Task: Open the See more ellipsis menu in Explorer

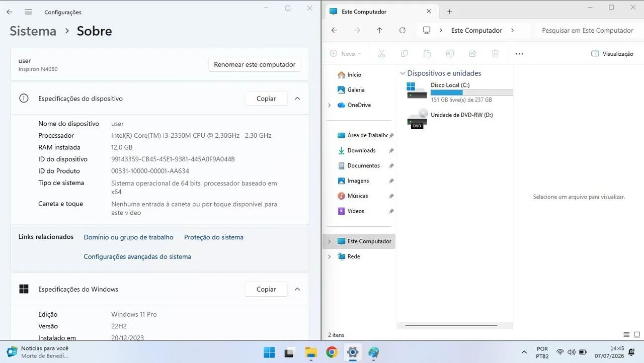Action: click(520, 53)
